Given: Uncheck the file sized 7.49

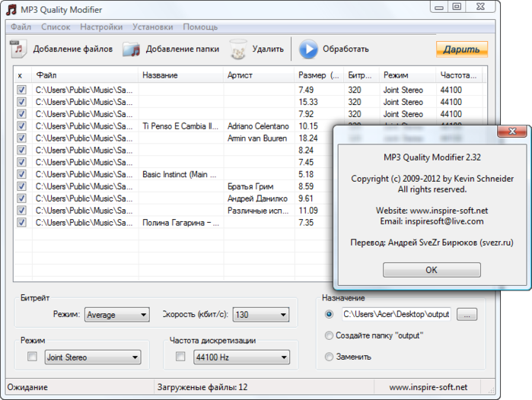Looking at the screenshot, I should [x=21, y=90].
